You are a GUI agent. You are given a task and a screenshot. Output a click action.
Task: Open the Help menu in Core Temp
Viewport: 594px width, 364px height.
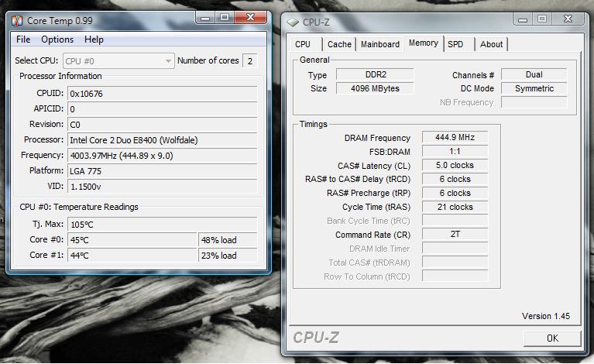point(94,39)
